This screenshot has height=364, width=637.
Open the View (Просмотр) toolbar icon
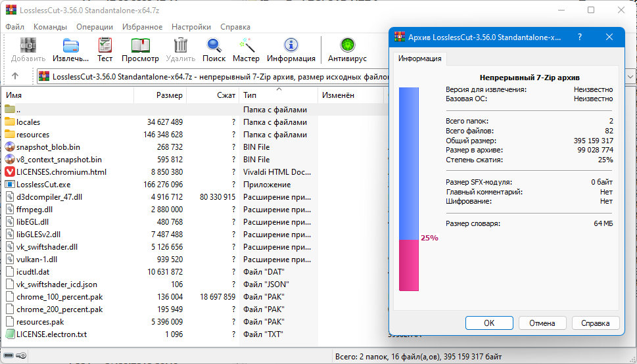(141, 45)
